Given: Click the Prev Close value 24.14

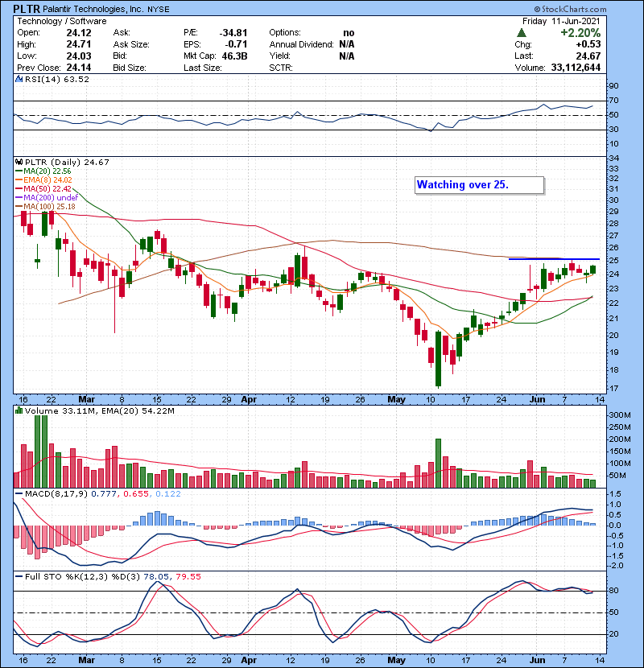Looking at the screenshot, I should click(x=79, y=68).
